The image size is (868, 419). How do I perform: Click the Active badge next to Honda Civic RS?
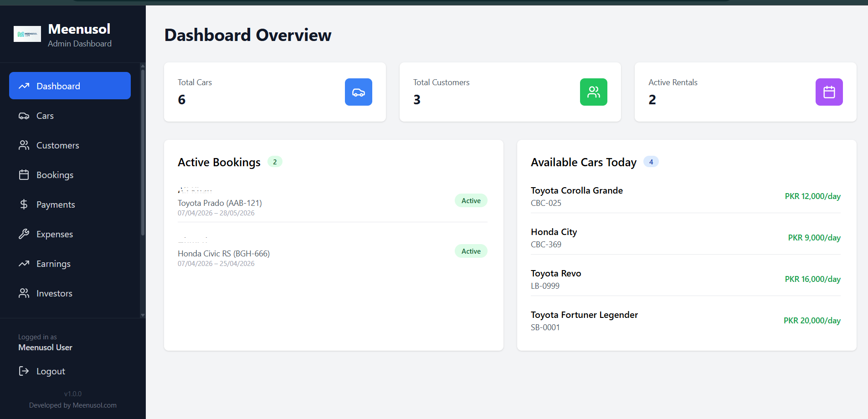point(471,251)
